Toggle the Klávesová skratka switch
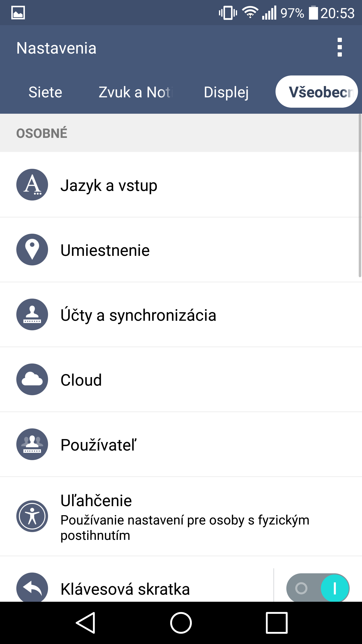Screen dimensions: 362x644 [318, 588]
